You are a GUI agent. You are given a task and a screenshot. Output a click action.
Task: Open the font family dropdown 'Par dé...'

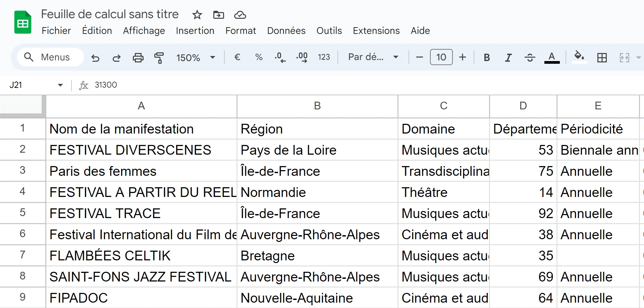coord(373,57)
